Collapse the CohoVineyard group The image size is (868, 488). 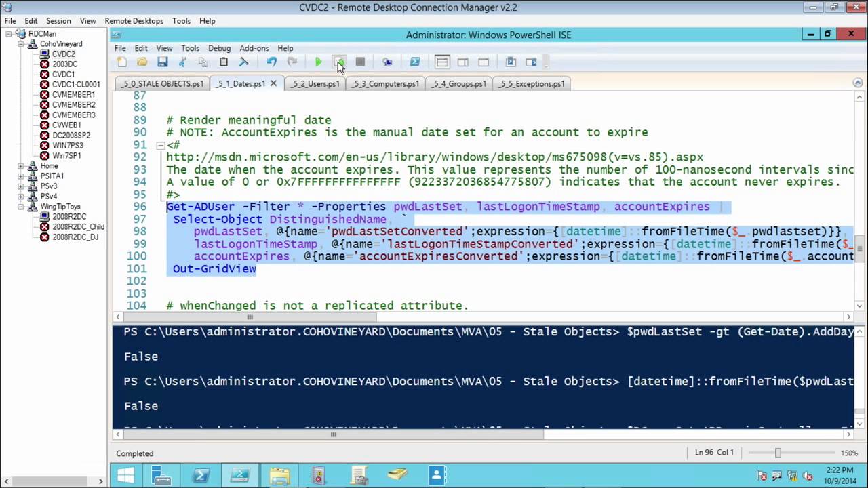click(21, 44)
